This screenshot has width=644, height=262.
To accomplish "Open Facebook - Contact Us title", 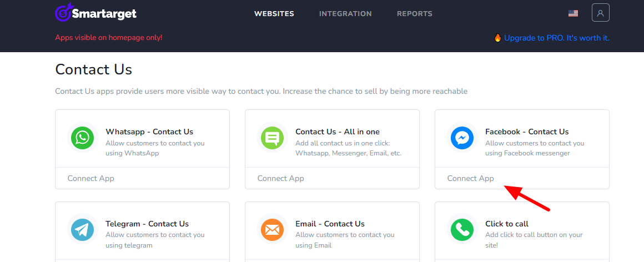I will click(x=527, y=132).
